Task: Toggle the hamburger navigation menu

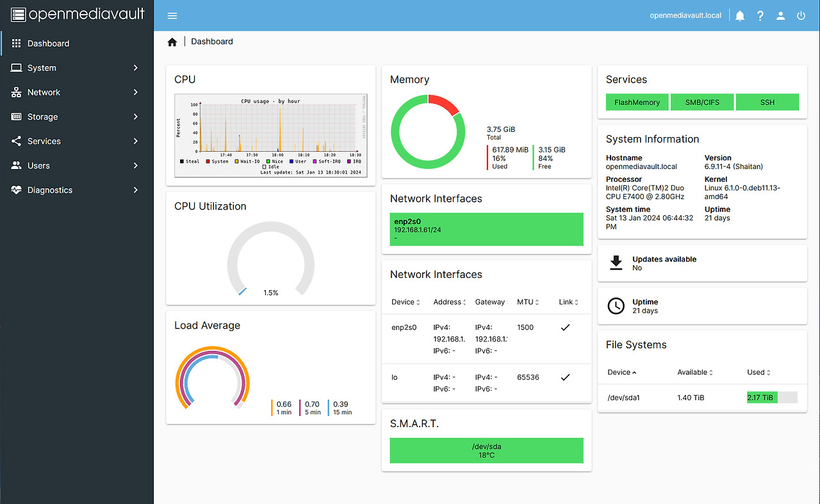Action: tap(172, 16)
